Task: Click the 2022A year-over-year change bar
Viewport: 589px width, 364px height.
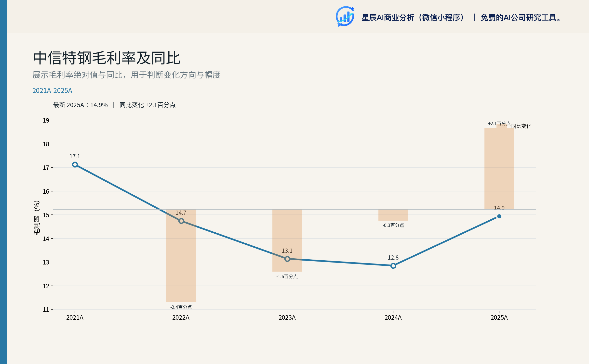Action: click(x=181, y=256)
